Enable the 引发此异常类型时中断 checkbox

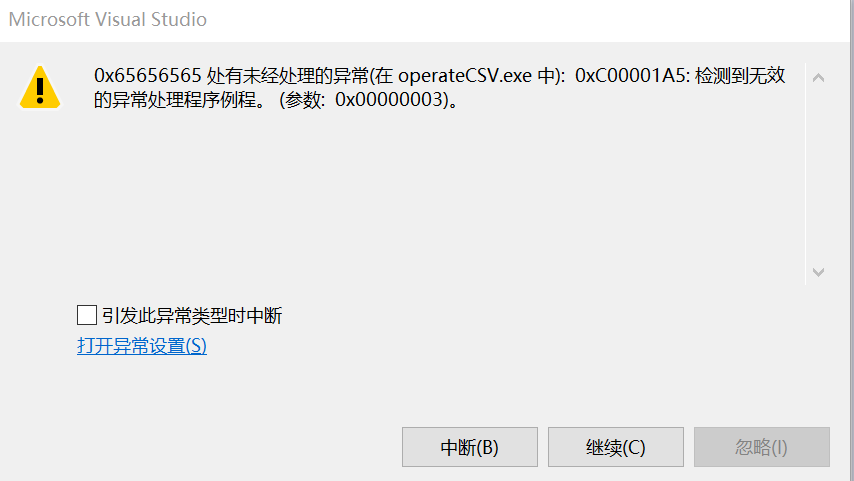tap(87, 315)
